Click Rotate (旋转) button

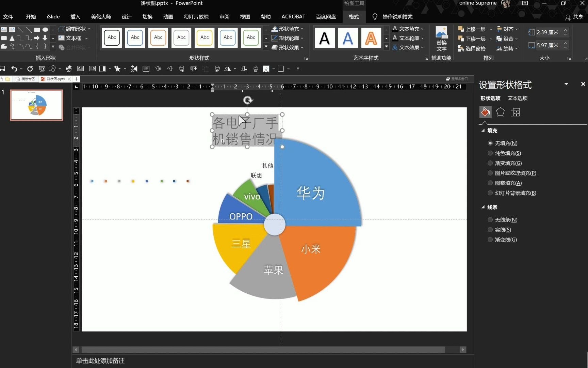505,48
